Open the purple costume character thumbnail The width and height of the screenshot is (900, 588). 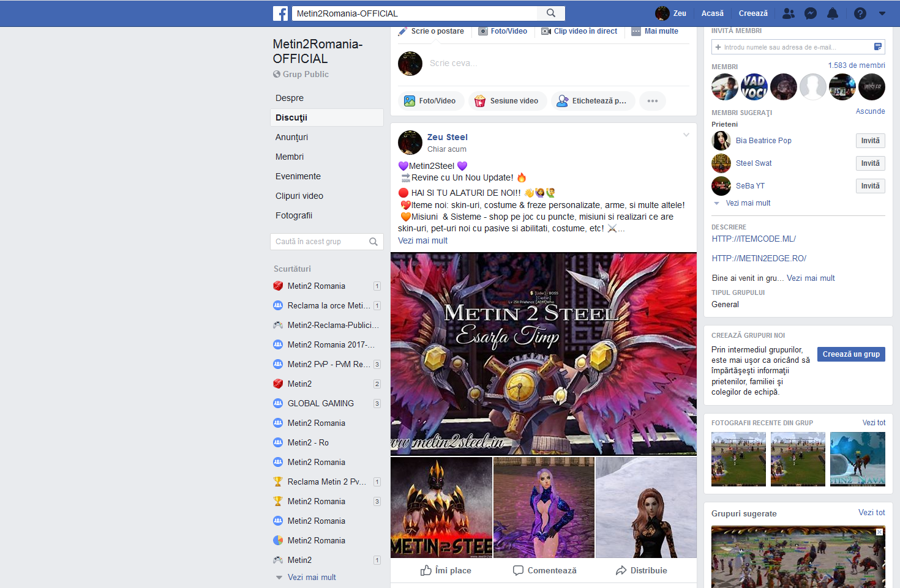(544, 507)
